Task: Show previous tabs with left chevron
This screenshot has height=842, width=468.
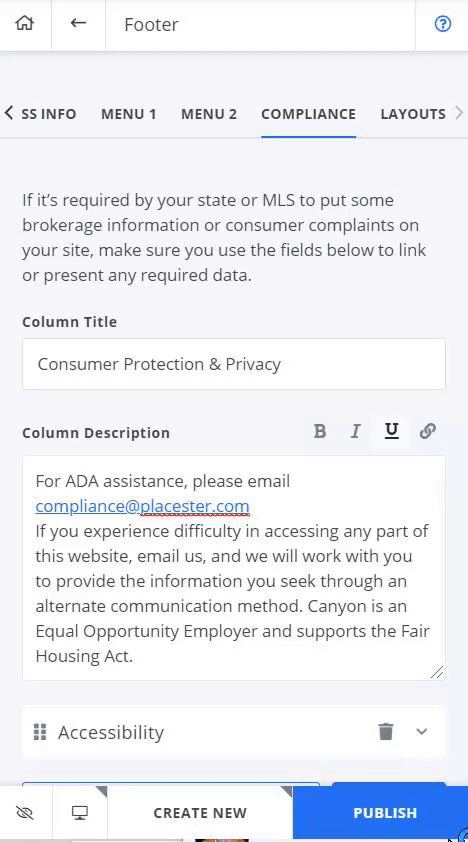Action: 9,113
